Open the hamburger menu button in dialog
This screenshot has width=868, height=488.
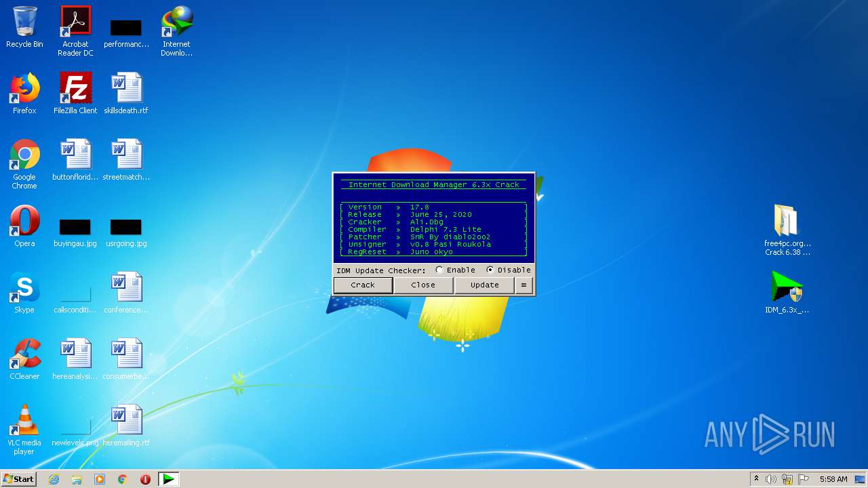click(524, 285)
